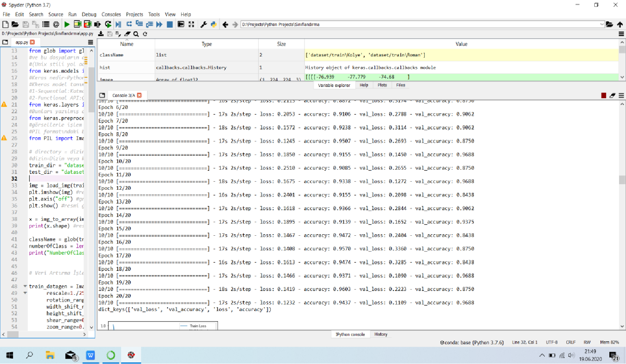Select IPython console tab
This screenshot has height=364, width=626.
[x=350, y=335]
